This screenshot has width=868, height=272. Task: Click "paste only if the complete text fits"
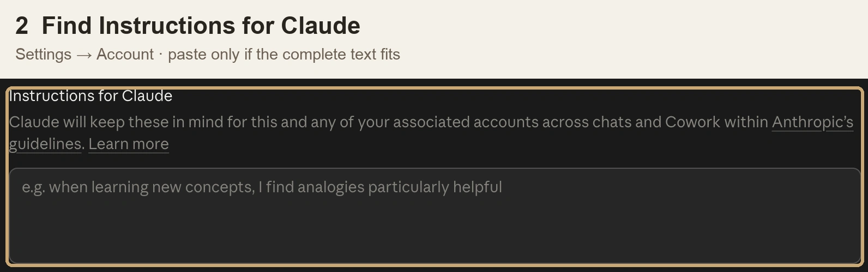coord(284,55)
